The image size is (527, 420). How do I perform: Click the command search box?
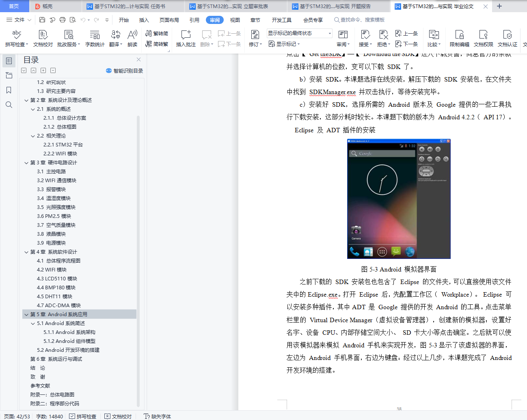tap(360, 19)
